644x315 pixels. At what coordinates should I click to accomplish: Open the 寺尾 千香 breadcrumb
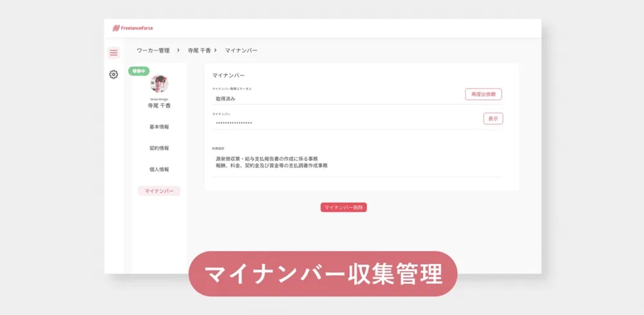coord(199,50)
